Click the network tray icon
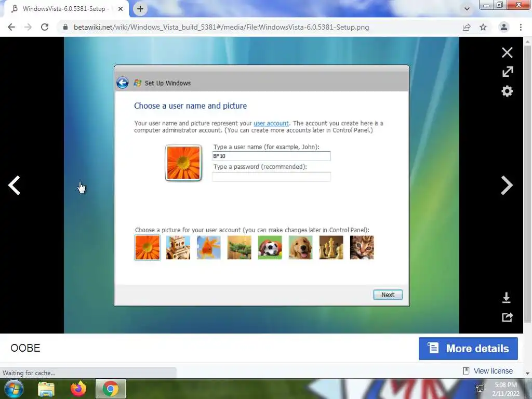 (480, 389)
